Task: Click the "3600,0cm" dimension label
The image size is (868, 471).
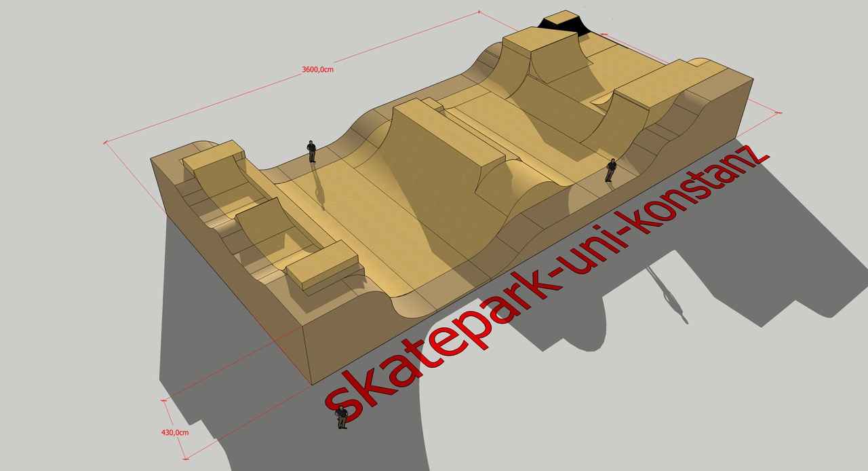Action: [317, 69]
